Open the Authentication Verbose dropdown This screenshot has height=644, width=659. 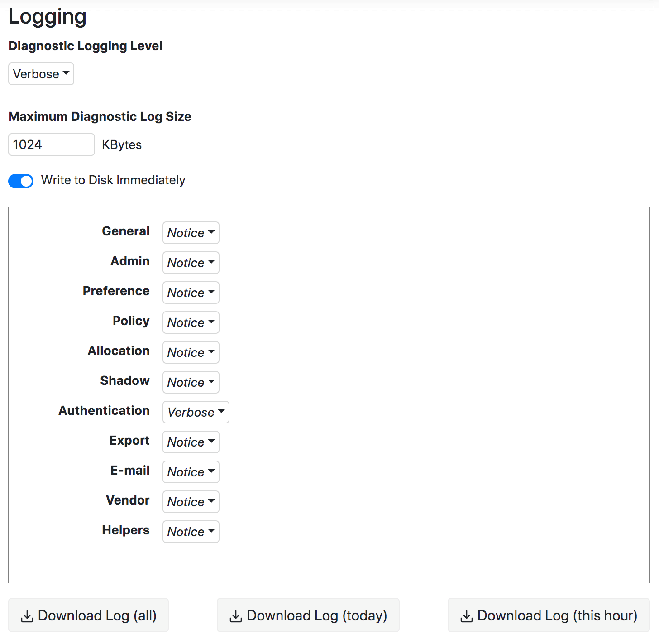196,412
